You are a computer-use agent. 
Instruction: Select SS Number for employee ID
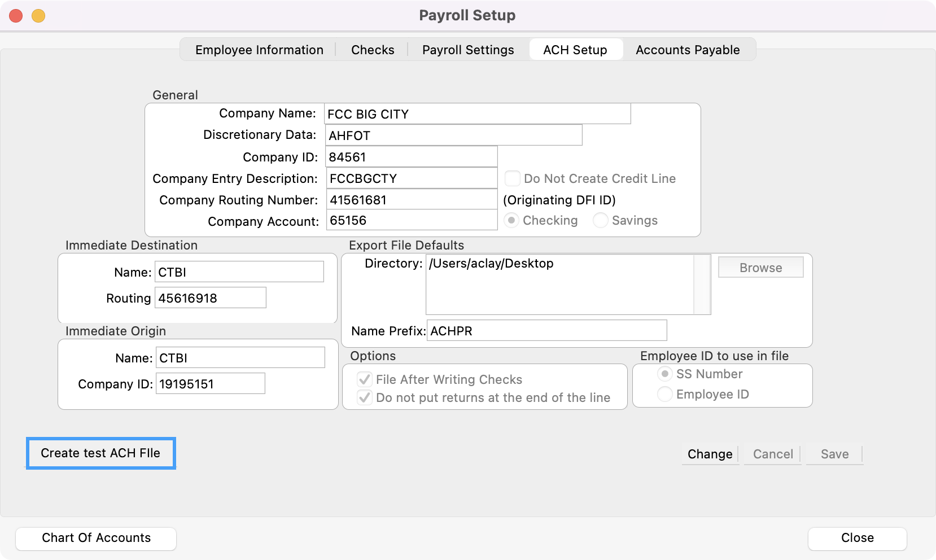(x=665, y=374)
